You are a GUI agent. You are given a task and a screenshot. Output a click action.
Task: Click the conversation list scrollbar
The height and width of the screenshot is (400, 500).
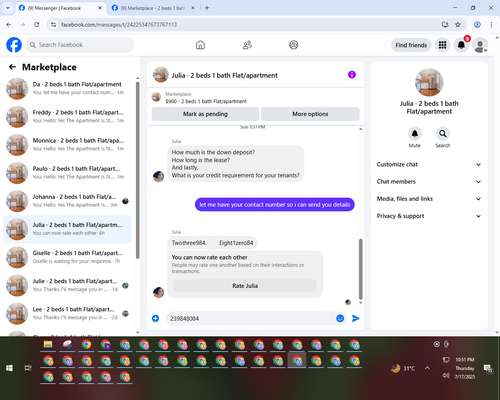137,170
